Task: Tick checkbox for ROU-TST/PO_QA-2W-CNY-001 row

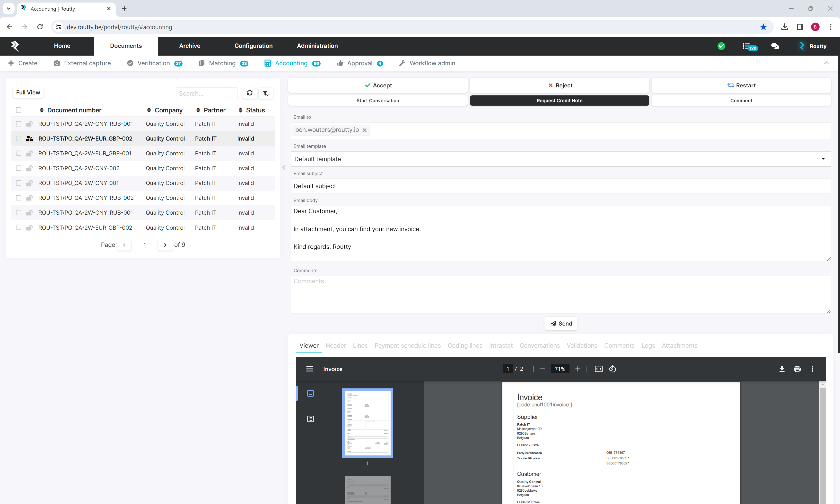Action: [19, 183]
